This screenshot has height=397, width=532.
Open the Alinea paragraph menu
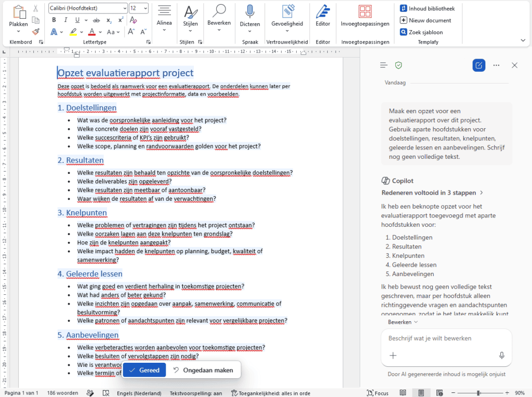point(164,18)
